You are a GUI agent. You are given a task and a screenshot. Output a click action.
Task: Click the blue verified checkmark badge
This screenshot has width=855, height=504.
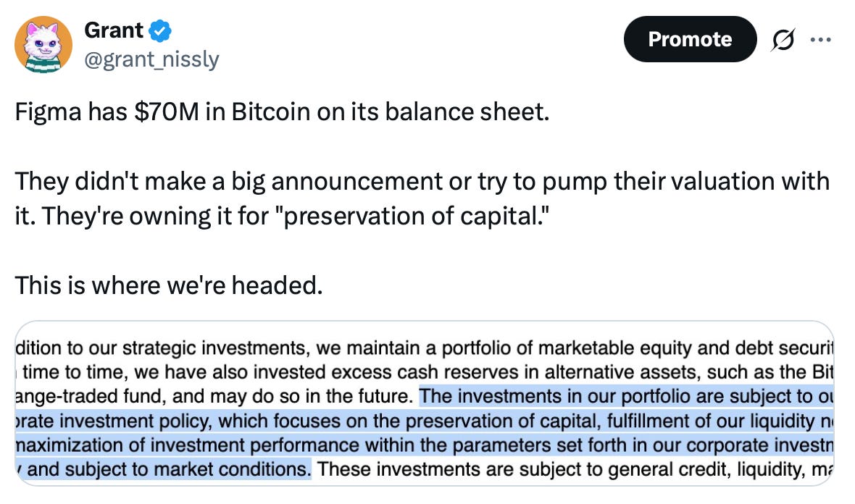tap(160, 30)
